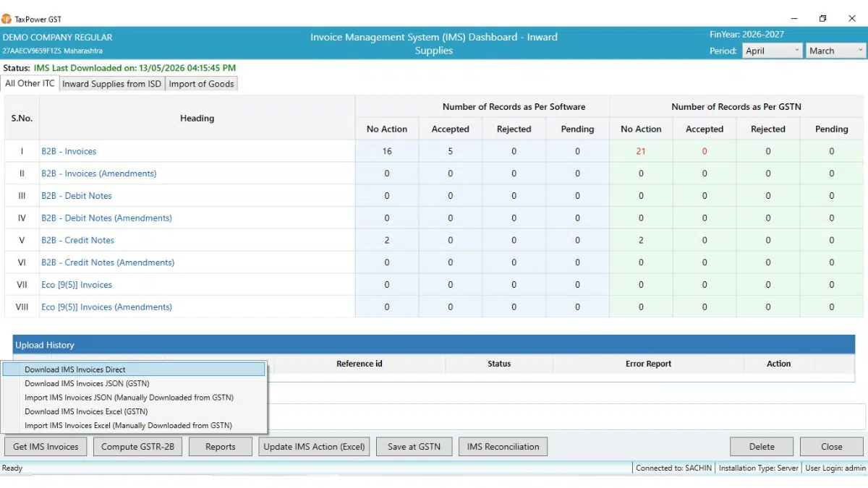Click the Compute GSTR-2B button

tap(137, 447)
